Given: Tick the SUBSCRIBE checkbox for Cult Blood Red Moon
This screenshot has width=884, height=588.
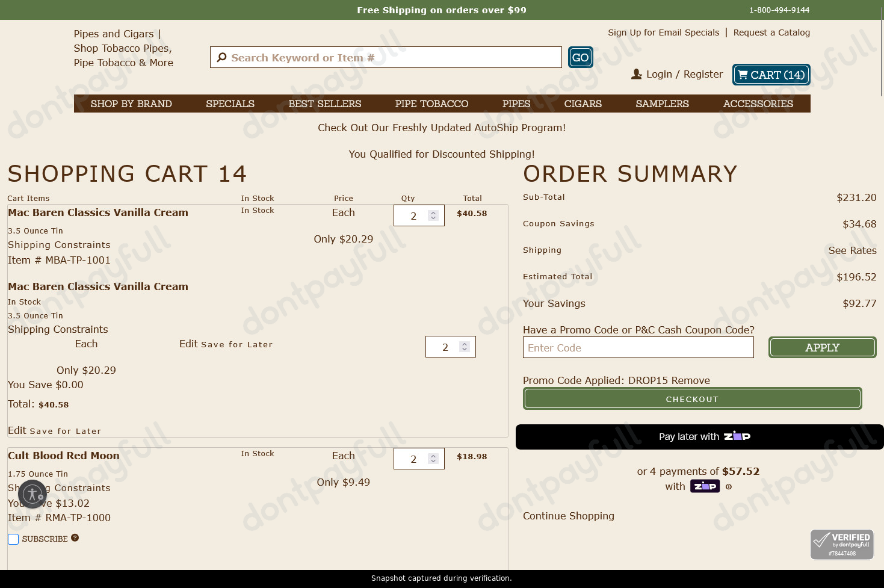Looking at the screenshot, I should 13,539.
